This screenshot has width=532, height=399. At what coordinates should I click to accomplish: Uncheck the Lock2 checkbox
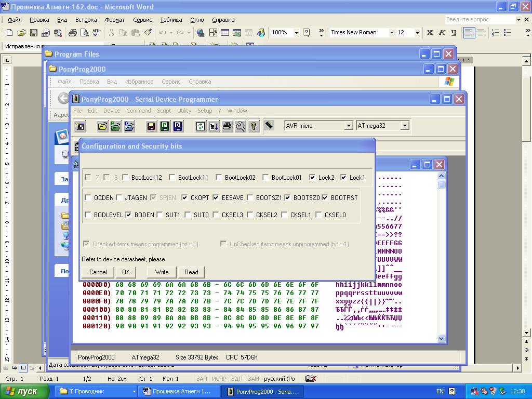pos(312,178)
